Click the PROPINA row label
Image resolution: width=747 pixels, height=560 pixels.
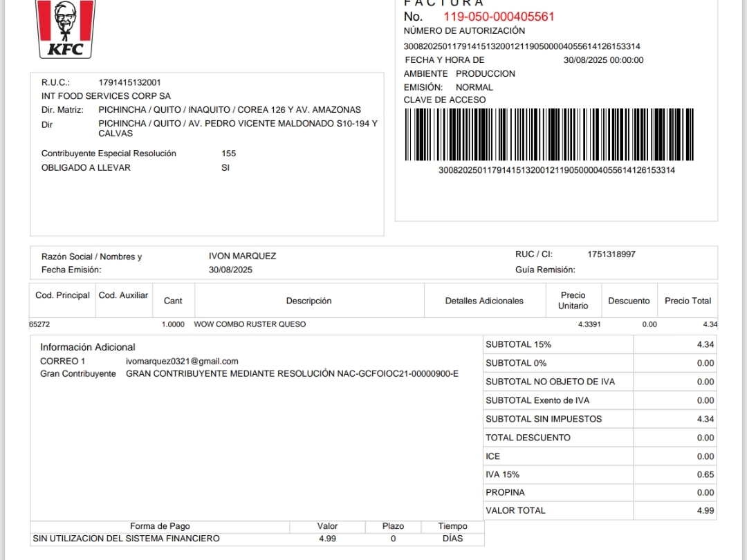pyautogui.click(x=505, y=492)
